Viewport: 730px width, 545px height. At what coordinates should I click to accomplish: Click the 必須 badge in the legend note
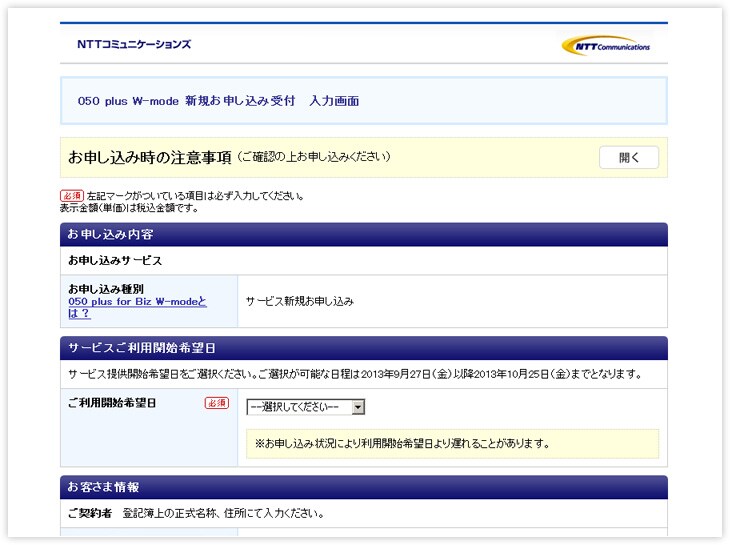tap(72, 195)
